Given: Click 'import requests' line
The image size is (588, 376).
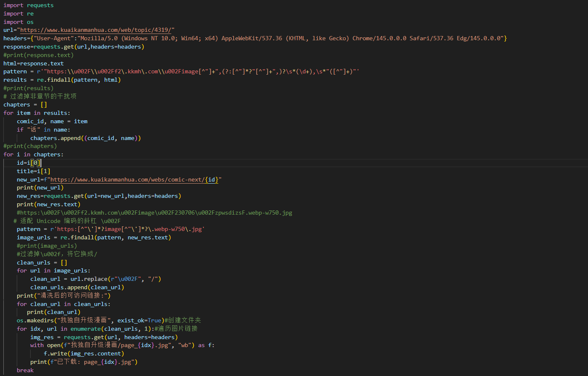Looking at the screenshot, I should [x=28, y=5].
